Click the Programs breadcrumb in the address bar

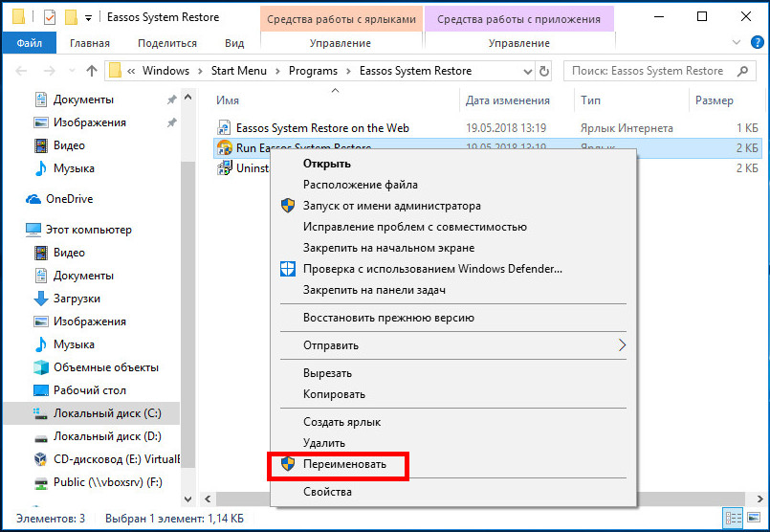tap(313, 71)
